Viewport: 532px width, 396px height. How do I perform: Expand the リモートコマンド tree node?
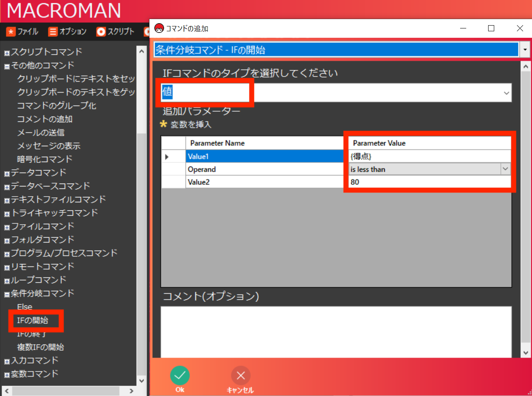[x=7, y=267]
